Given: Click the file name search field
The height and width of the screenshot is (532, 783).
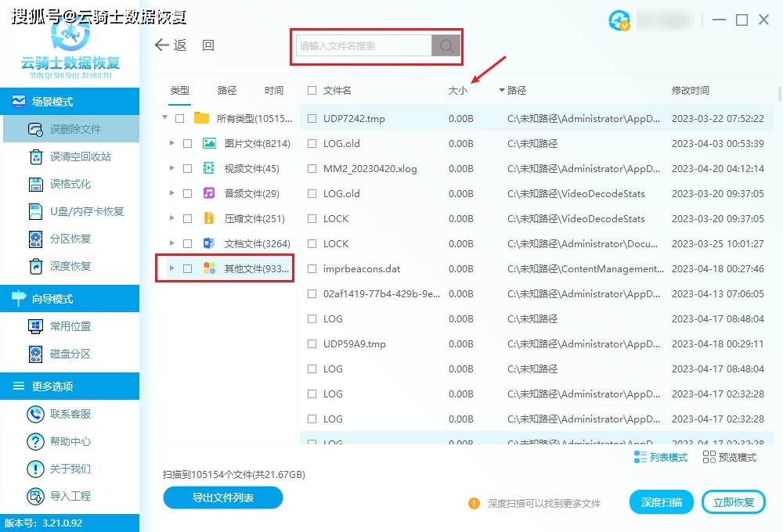Looking at the screenshot, I should click(364, 46).
